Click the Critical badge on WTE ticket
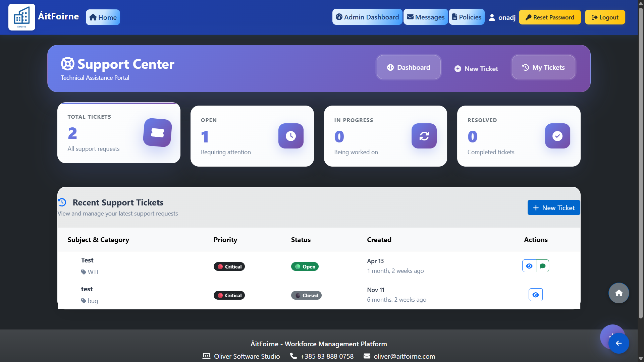The height and width of the screenshot is (362, 644). pyautogui.click(x=229, y=266)
